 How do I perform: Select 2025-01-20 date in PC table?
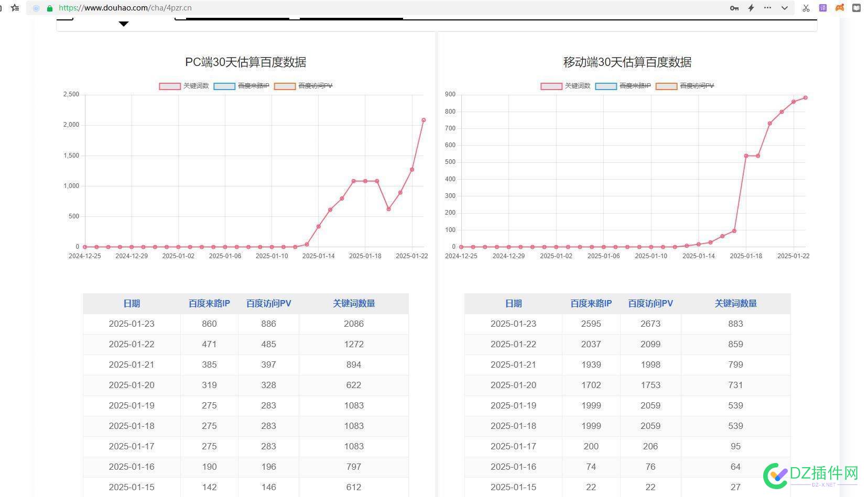tap(132, 385)
